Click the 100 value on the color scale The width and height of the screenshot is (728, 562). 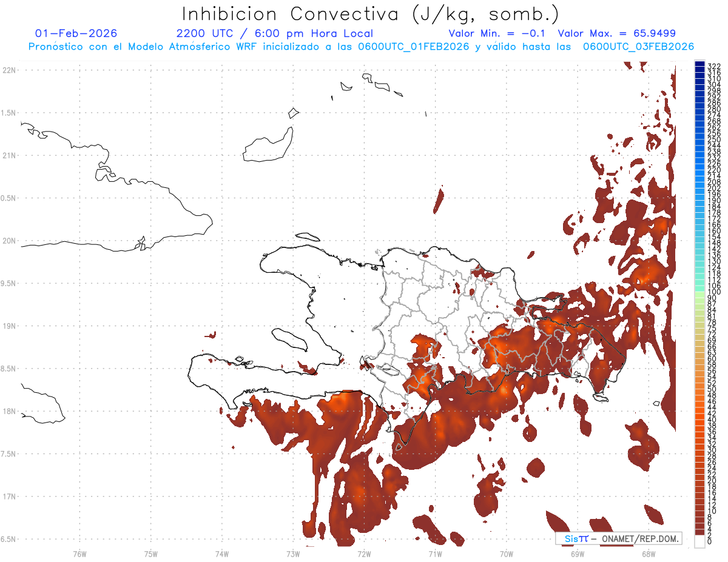pyautogui.click(x=714, y=292)
